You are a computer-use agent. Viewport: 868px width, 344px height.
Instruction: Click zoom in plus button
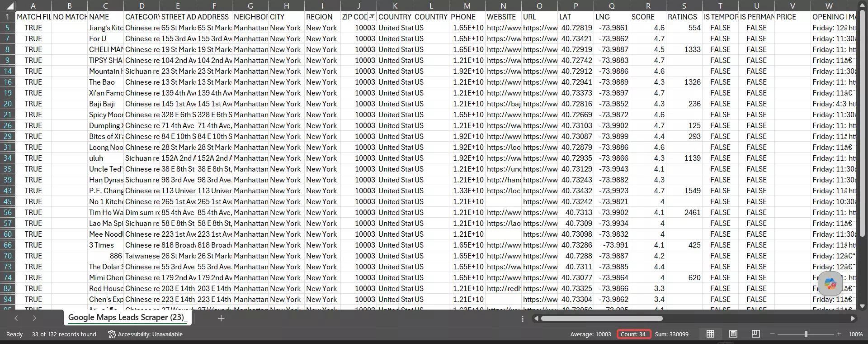coord(839,334)
